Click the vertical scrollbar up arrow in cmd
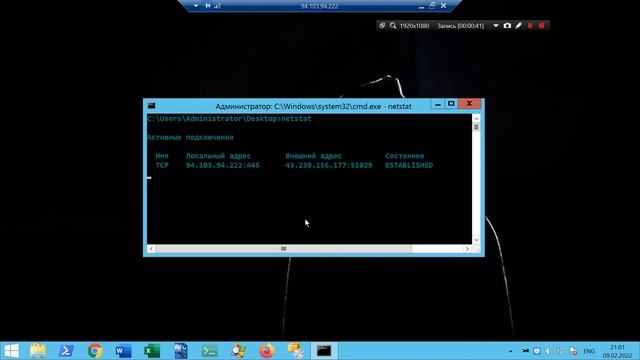This screenshot has width=640, height=360. pos(476,118)
